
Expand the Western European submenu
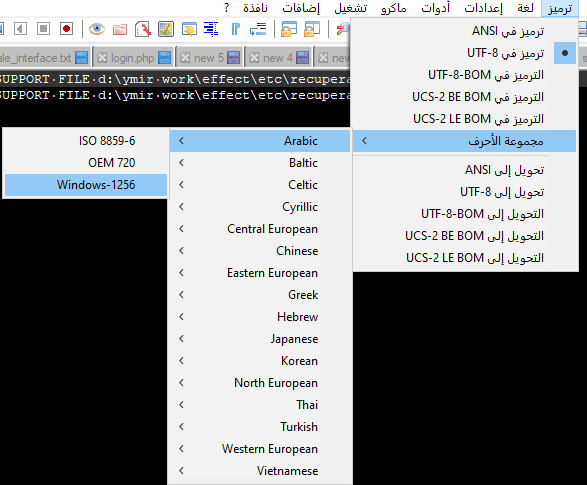click(x=260, y=449)
